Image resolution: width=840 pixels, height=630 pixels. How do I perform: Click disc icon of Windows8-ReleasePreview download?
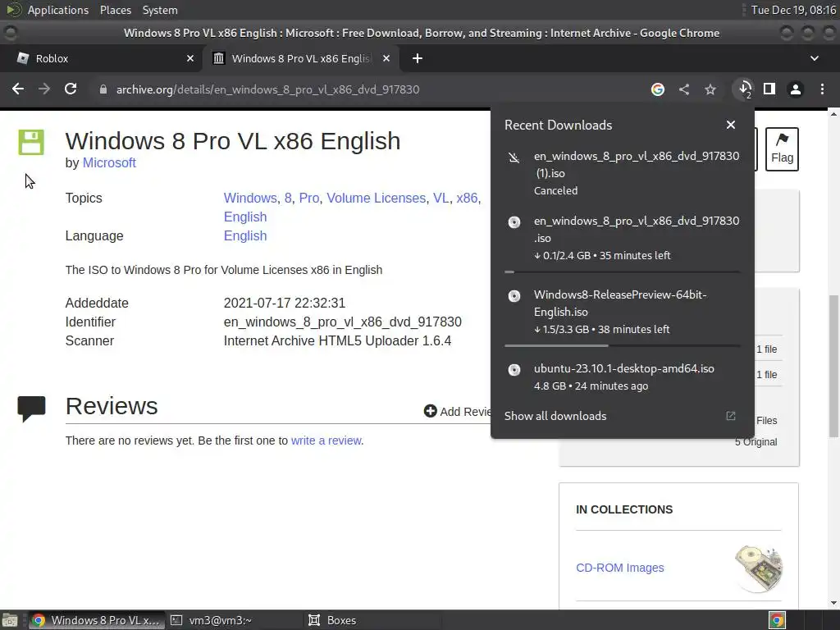click(x=514, y=296)
